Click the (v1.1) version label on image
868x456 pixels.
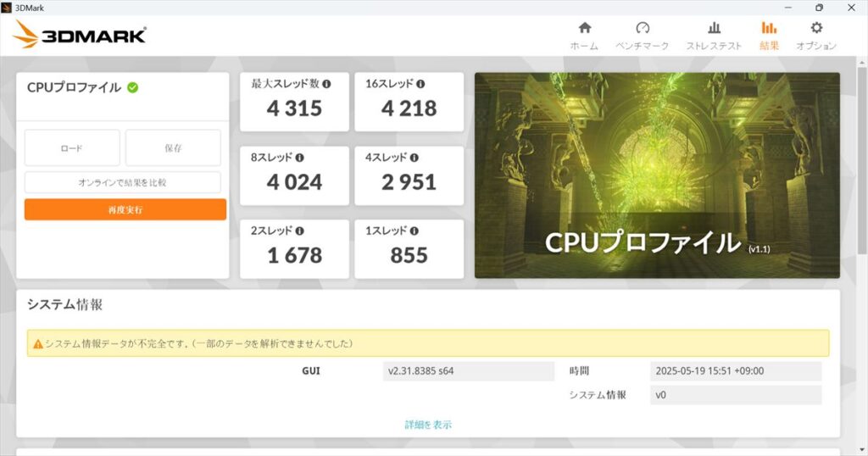(x=759, y=249)
